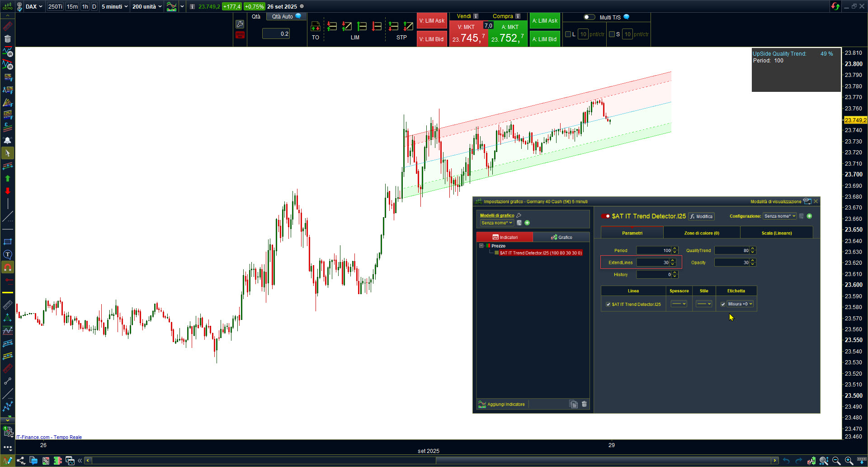Click Aggiungi Indicatore button
The height and width of the screenshot is (467, 868).
tap(502, 404)
